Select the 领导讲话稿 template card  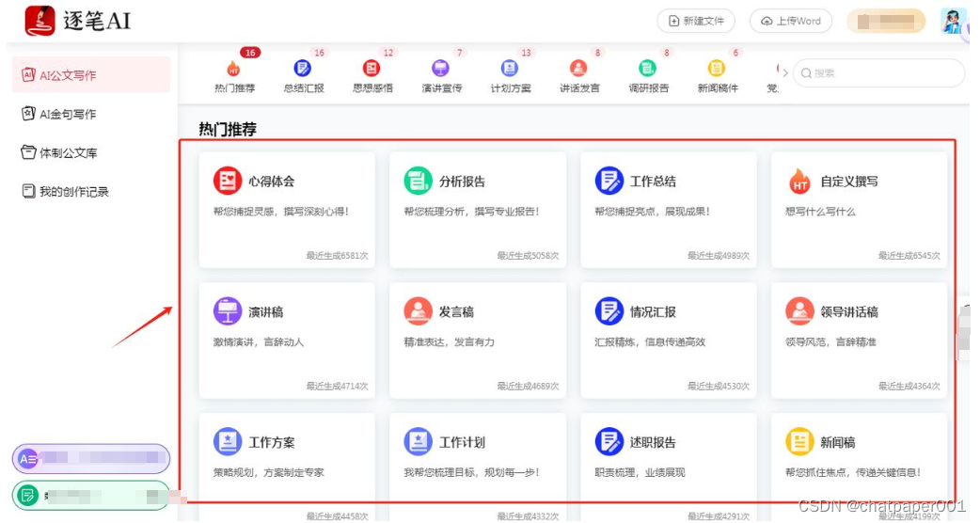tap(859, 341)
